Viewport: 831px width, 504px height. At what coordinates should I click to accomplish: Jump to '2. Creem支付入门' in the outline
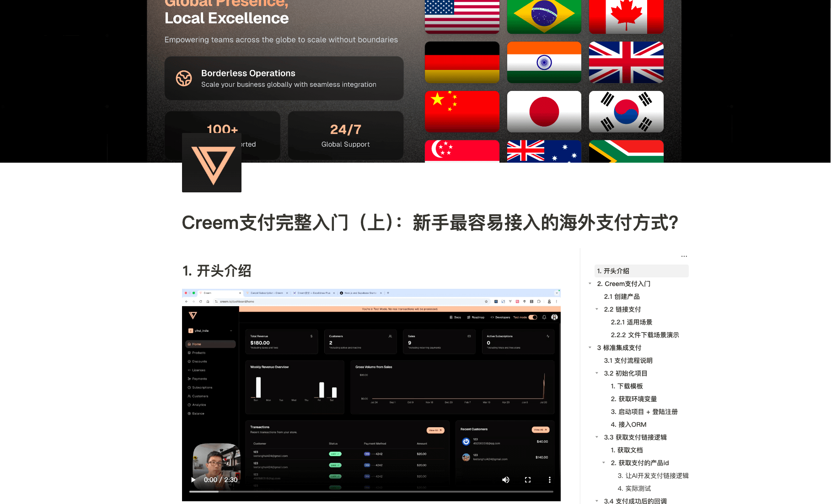(624, 284)
